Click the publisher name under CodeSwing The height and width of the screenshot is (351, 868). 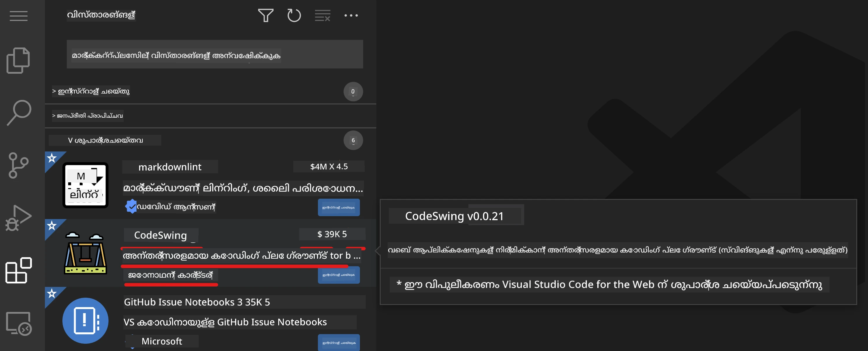coord(171,275)
